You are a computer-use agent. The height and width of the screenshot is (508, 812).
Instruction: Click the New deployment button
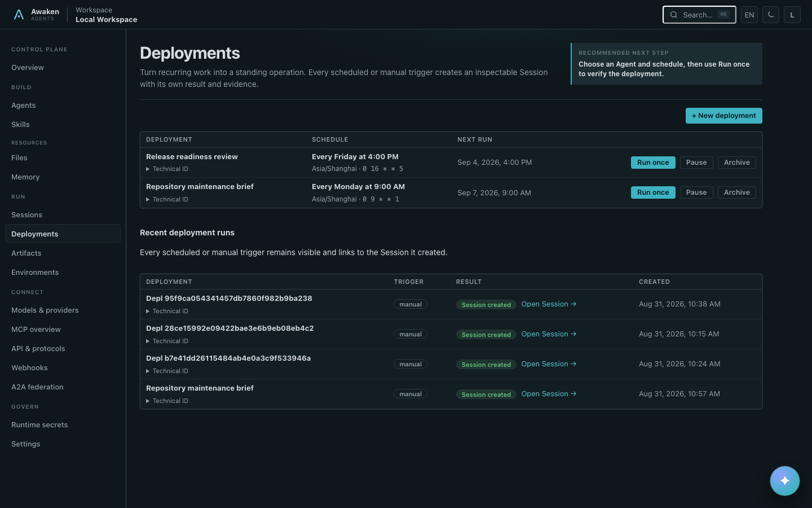[724, 116]
